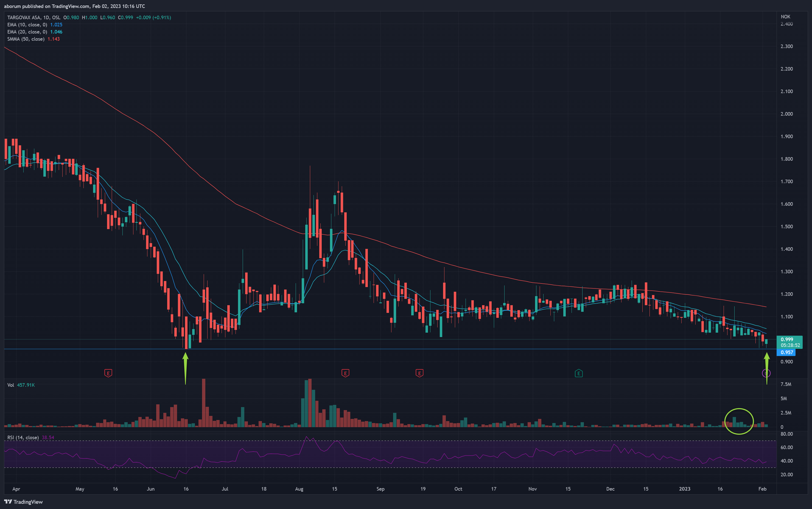Click the published-by header text
The width and height of the screenshot is (812, 509).
[74, 6]
